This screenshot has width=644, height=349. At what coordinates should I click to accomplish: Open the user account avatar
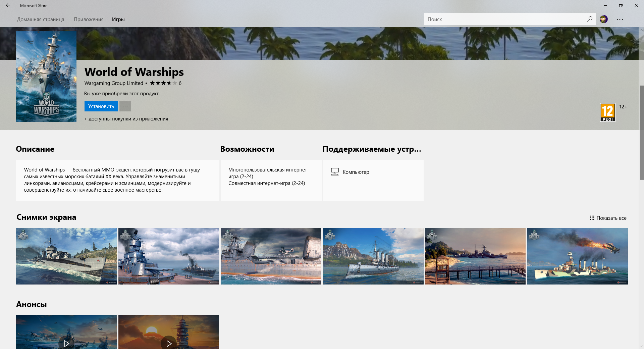click(604, 19)
